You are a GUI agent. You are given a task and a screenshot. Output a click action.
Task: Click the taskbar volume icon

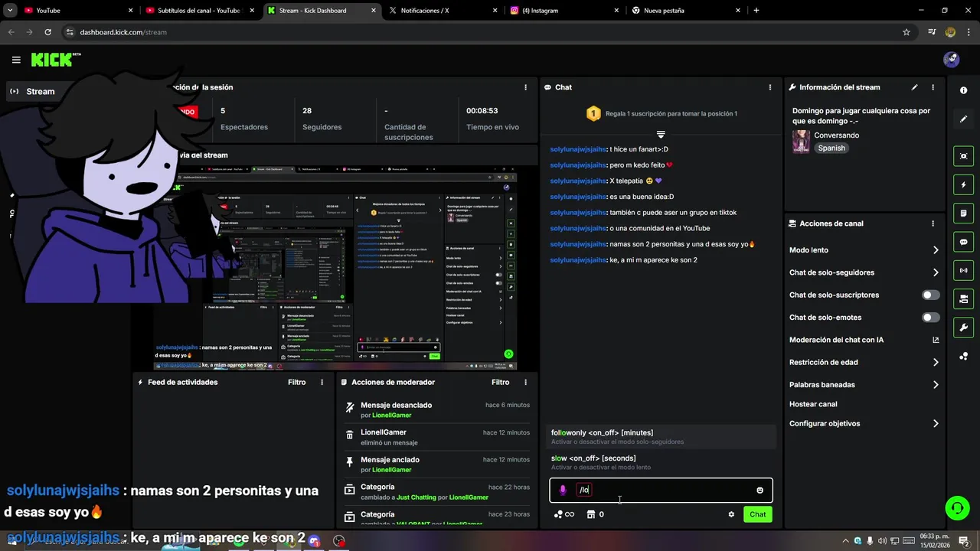coord(882,541)
